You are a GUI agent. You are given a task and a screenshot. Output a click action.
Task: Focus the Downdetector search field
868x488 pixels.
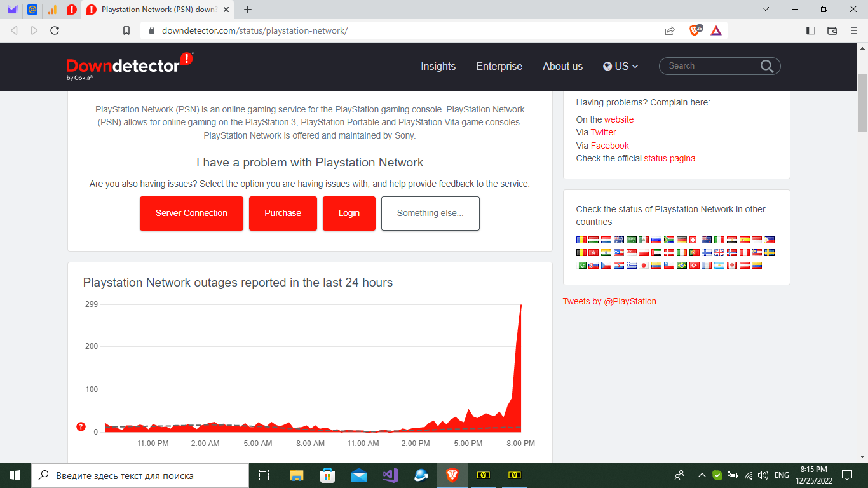tap(712, 66)
